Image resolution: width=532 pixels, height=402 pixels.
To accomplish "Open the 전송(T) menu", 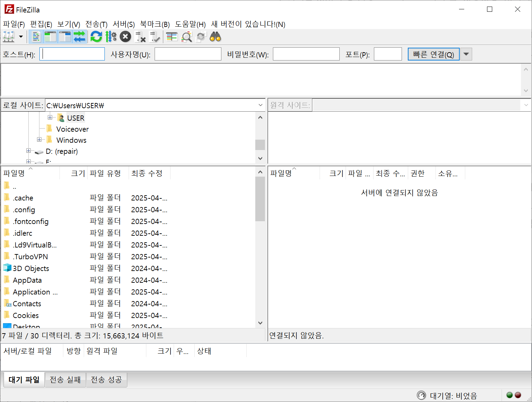I will click(96, 24).
